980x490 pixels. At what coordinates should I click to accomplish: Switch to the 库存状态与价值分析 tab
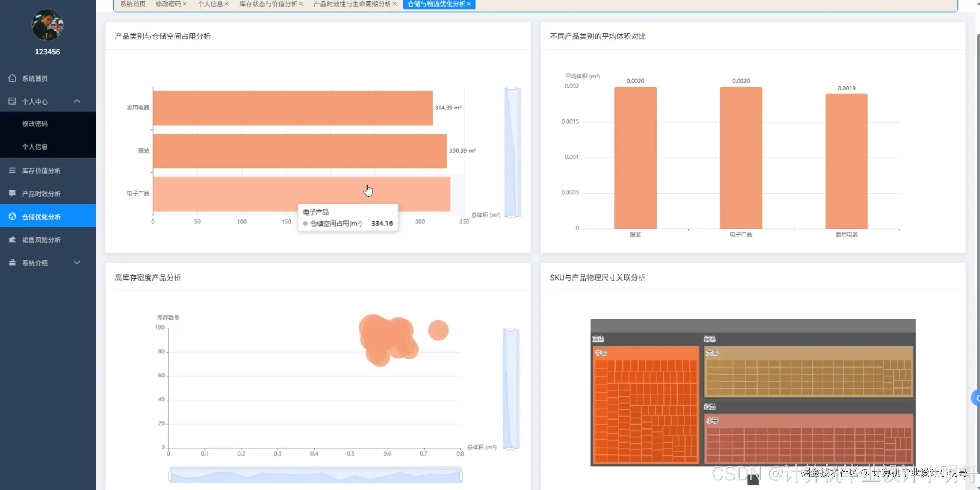click(x=268, y=4)
